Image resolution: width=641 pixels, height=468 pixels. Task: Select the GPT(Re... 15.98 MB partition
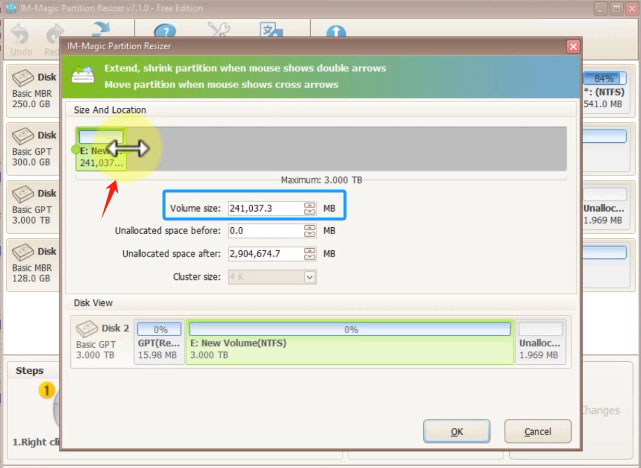click(159, 342)
